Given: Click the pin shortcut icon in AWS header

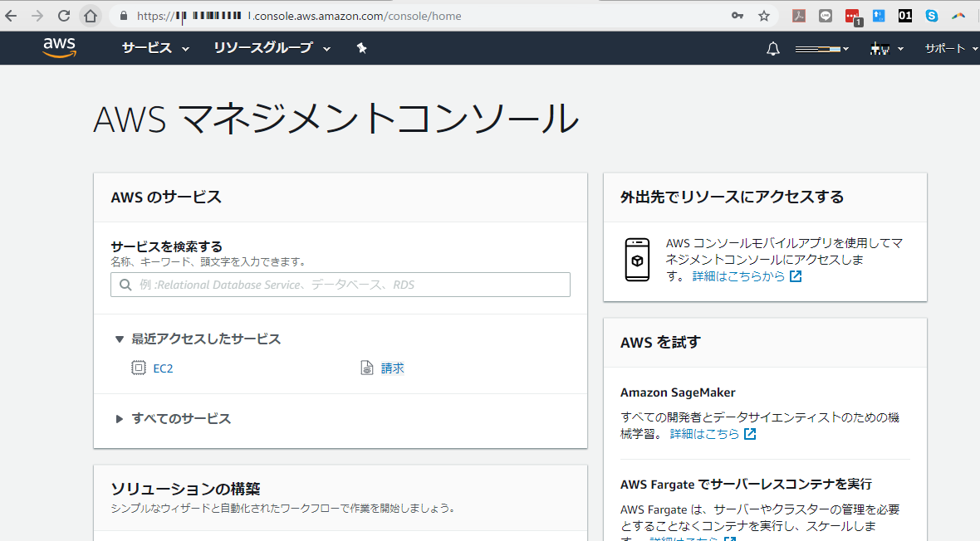Looking at the screenshot, I should (361, 48).
